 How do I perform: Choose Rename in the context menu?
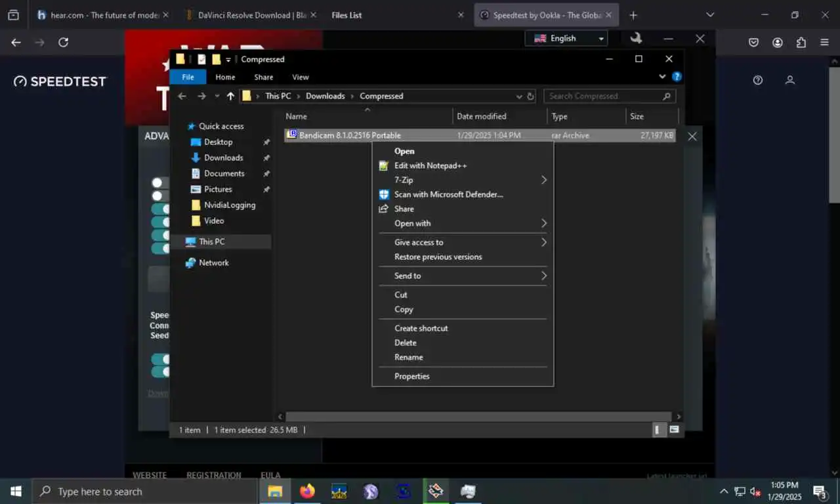(x=463, y=357)
